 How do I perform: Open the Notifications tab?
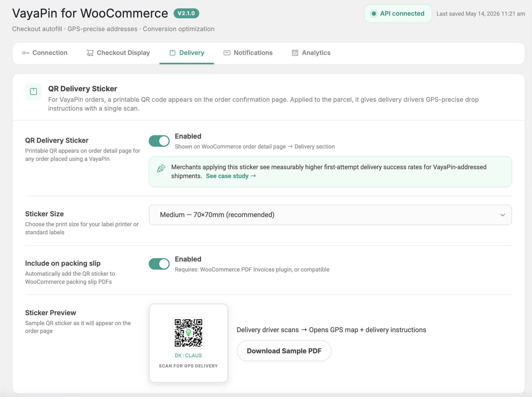pos(248,53)
